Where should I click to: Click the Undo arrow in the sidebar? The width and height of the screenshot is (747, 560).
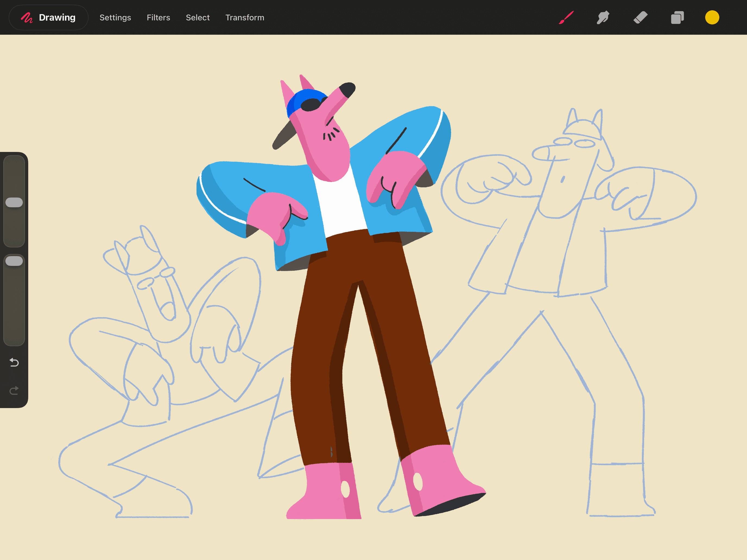(x=14, y=362)
